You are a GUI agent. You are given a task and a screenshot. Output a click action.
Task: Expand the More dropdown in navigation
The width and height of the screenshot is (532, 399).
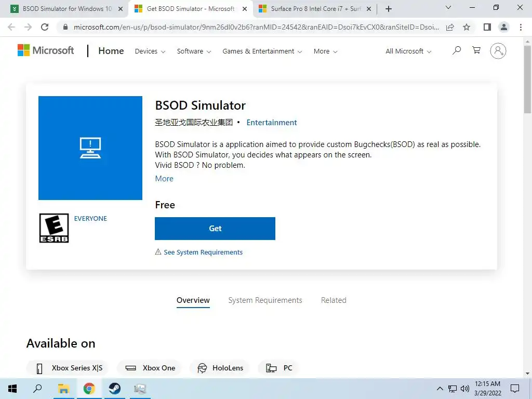tap(325, 51)
